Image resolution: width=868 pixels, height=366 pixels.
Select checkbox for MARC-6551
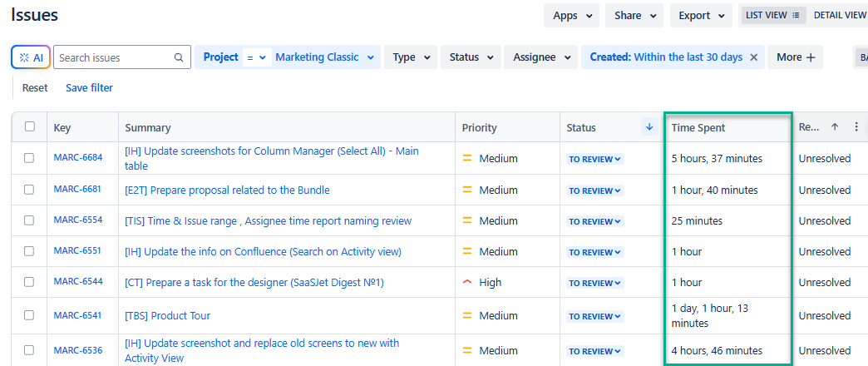[x=29, y=251]
